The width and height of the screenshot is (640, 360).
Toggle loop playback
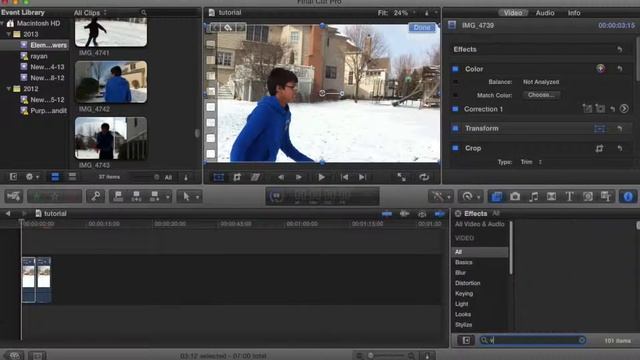(424, 177)
